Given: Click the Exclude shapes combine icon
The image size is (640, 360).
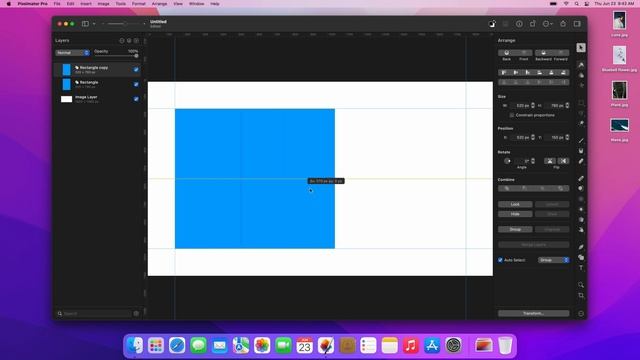Looking at the screenshot, I should [x=560, y=189].
